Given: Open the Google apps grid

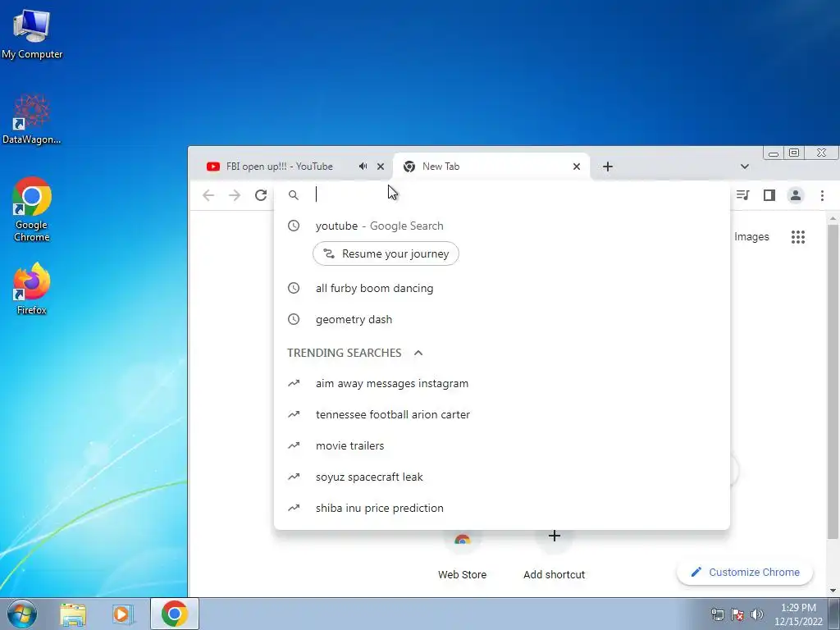Looking at the screenshot, I should 798,237.
